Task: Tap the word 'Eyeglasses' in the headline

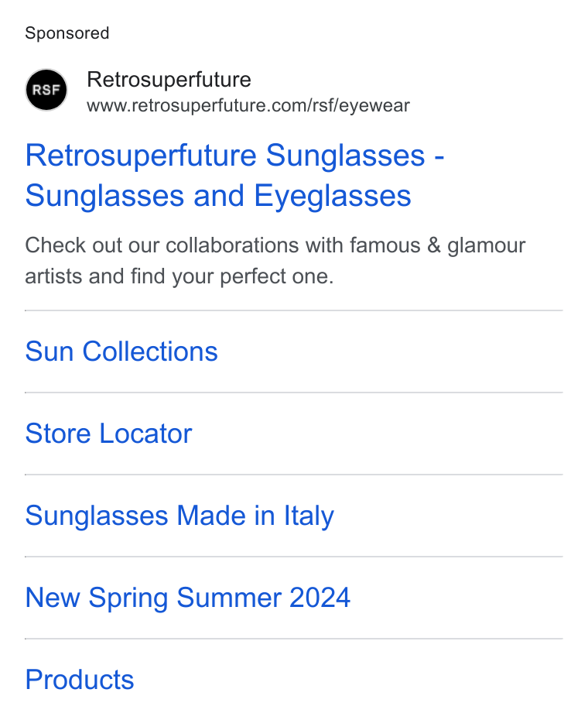Action: [333, 196]
